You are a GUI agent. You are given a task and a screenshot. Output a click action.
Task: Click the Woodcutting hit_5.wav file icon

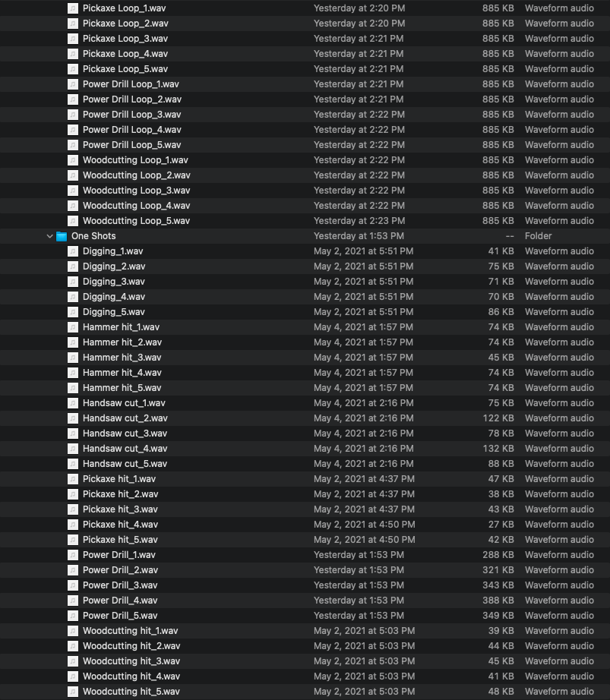tap(73, 692)
